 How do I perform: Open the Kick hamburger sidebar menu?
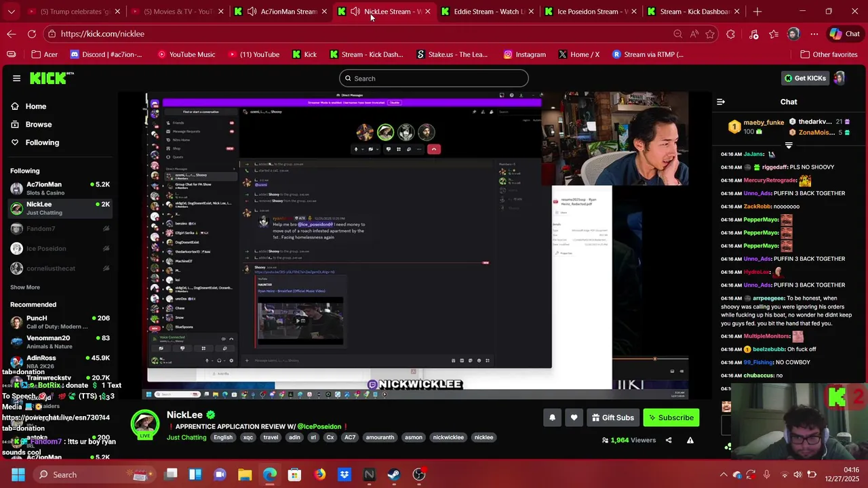click(16, 79)
